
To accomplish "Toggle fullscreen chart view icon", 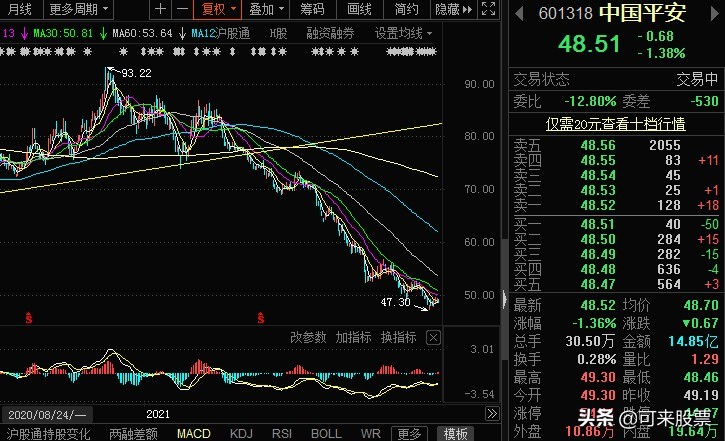I will [489, 9].
